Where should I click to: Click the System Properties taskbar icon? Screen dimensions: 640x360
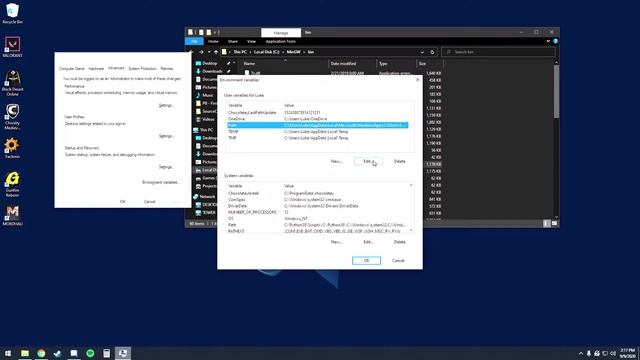pos(123,353)
